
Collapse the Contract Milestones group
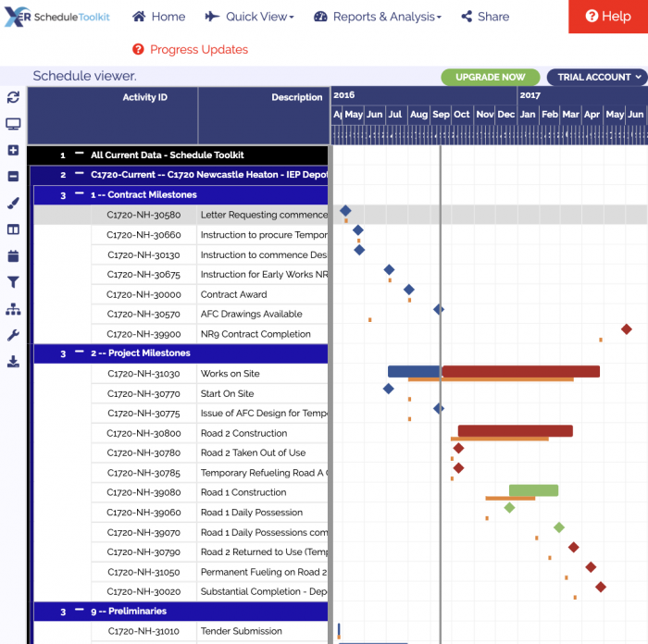click(x=80, y=193)
